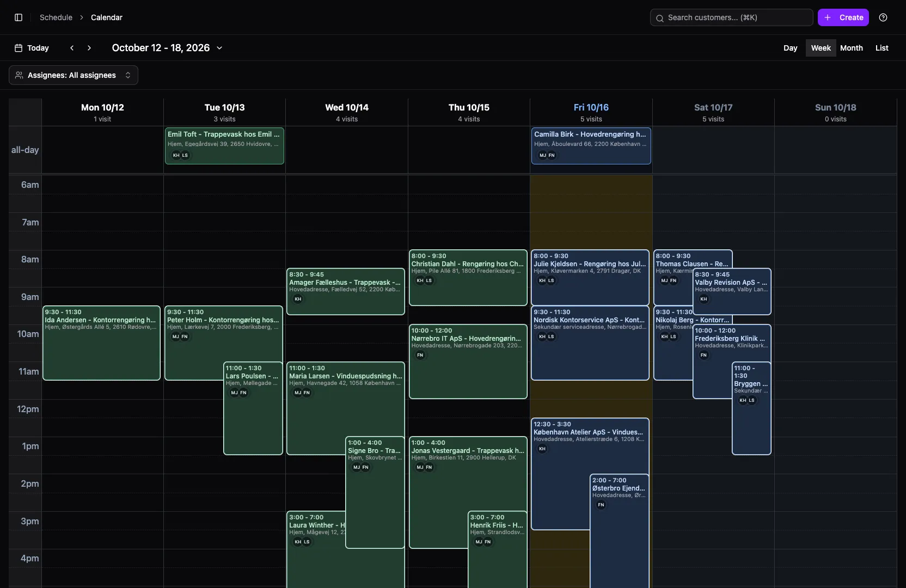Screen dimensions: 906x588
Task: Click KH badge on Emil Toft visit
Action: click(x=176, y=155)
